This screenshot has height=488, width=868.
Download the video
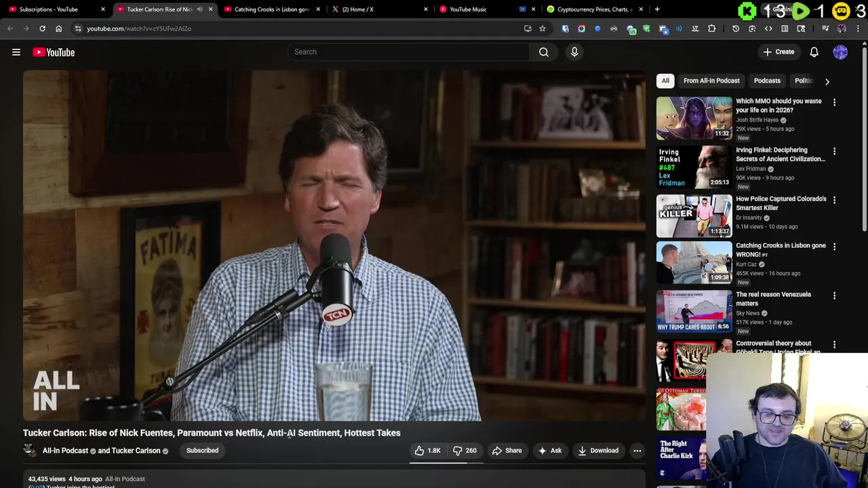[x=598, y=451]
